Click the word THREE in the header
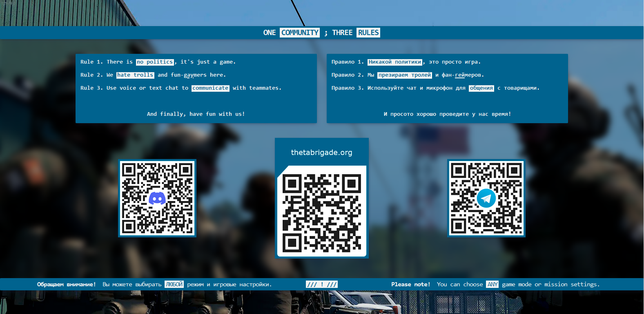The height and width of the screenshot is (314, 644). click(342, 33)
